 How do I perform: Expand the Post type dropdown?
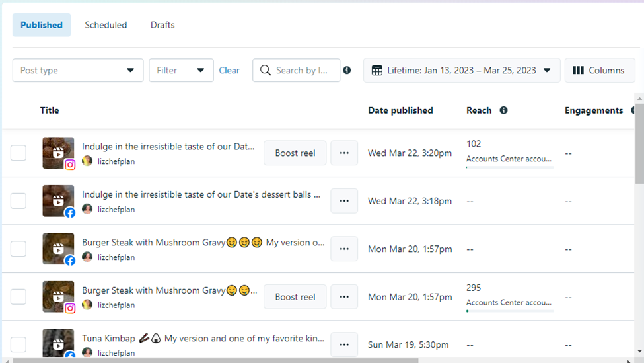point(78,71)
